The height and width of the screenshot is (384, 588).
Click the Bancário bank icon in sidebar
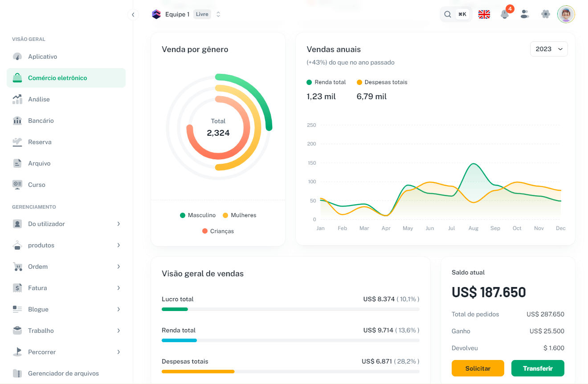[17, 121]
